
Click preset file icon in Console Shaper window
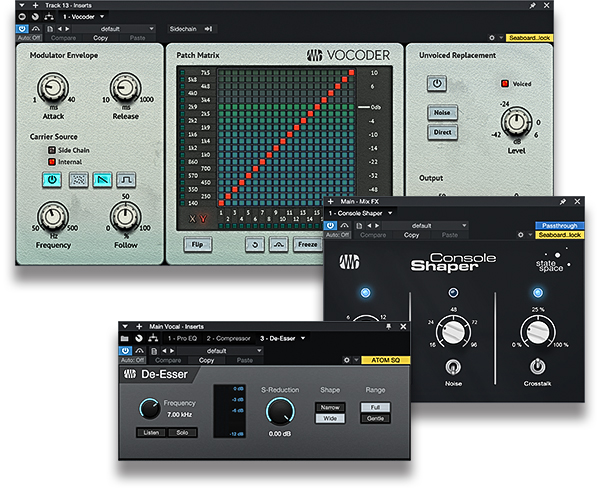click(x=359, y=226)
